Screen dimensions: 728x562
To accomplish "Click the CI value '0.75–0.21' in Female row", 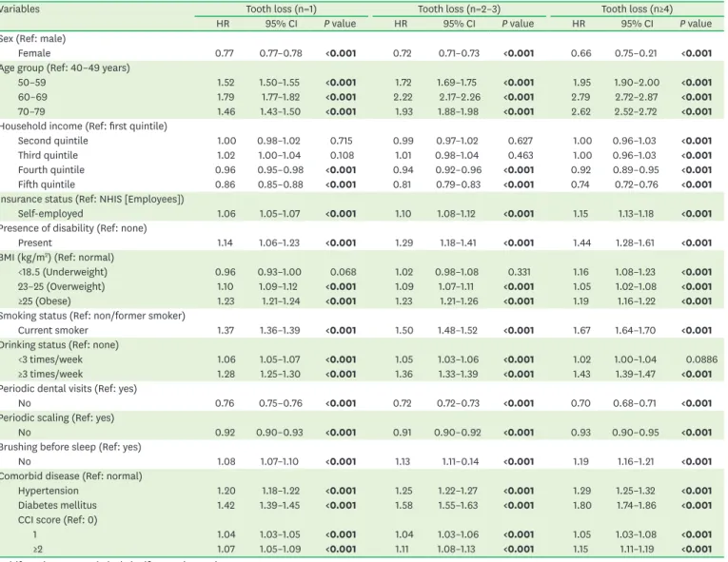I will [636, 53].
